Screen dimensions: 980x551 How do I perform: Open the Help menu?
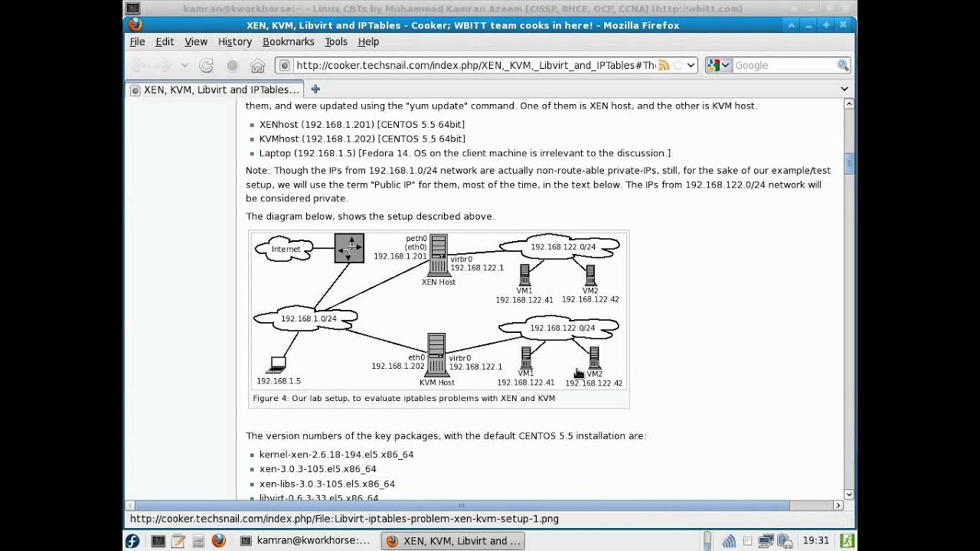click(x=368, y=42)
